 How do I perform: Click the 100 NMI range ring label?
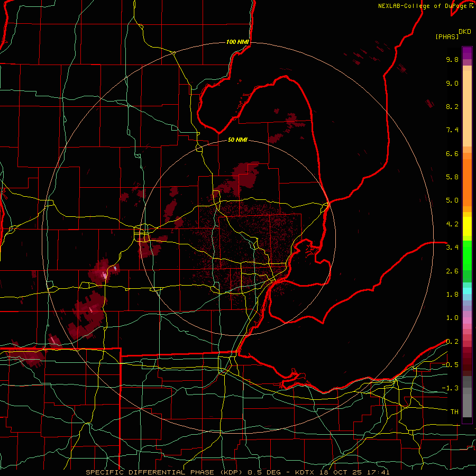[x=237, y=42]
